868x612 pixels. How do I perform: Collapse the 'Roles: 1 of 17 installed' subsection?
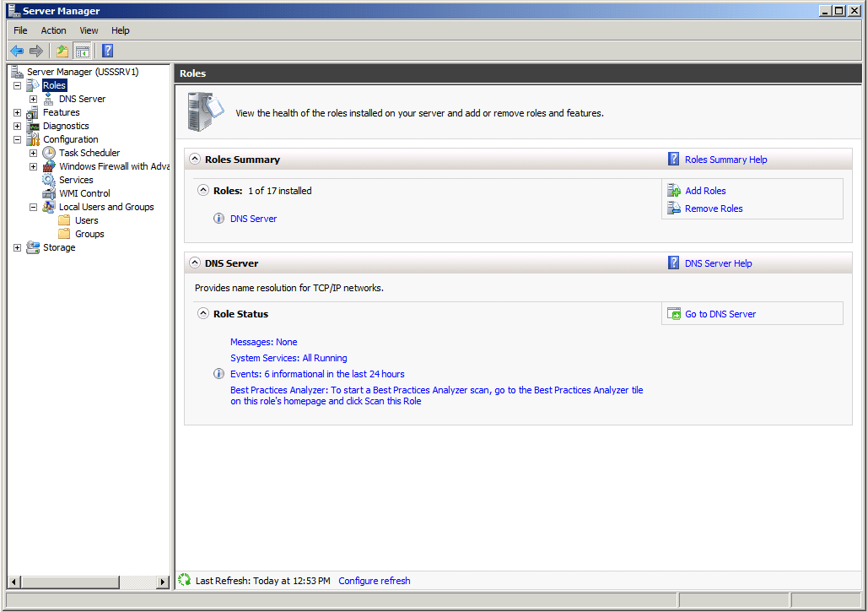[x=203, y=190]
